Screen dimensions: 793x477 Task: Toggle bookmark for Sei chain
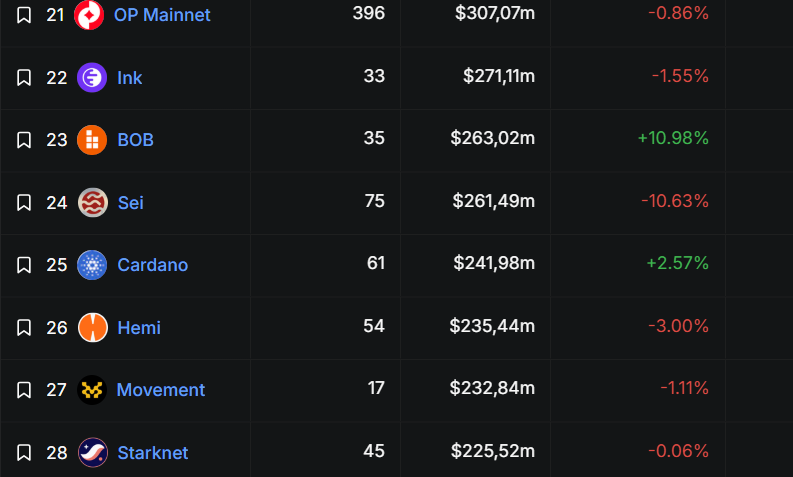tap(24, 202)
